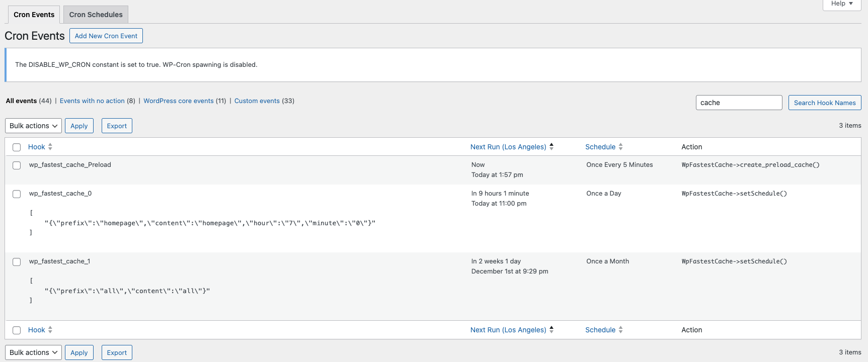
Task: Tick the select-all checkbox in the table footer
Action: coord(17,330)
